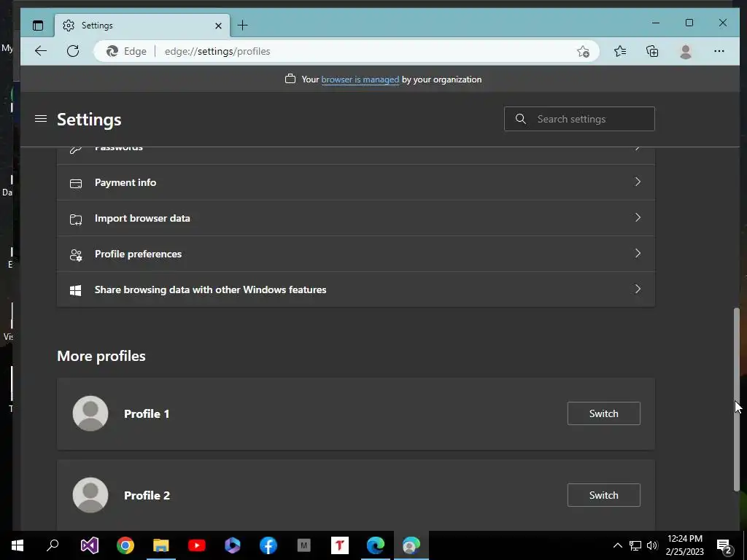Click the Profile 2 avatar
Screen dimensions: 747x560
click(90, 495)
